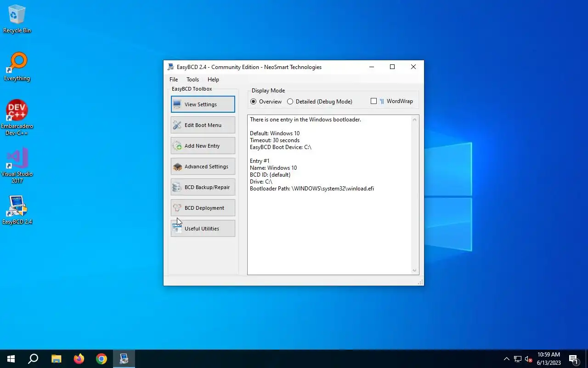This screenshot has width=588, height=368.
Task: Open Advanced Settings
Action: [203, 167]
